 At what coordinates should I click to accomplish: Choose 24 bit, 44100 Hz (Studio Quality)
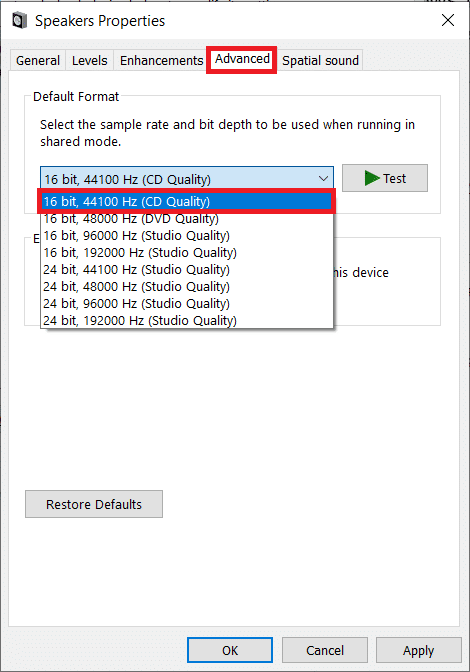[187, 270]
